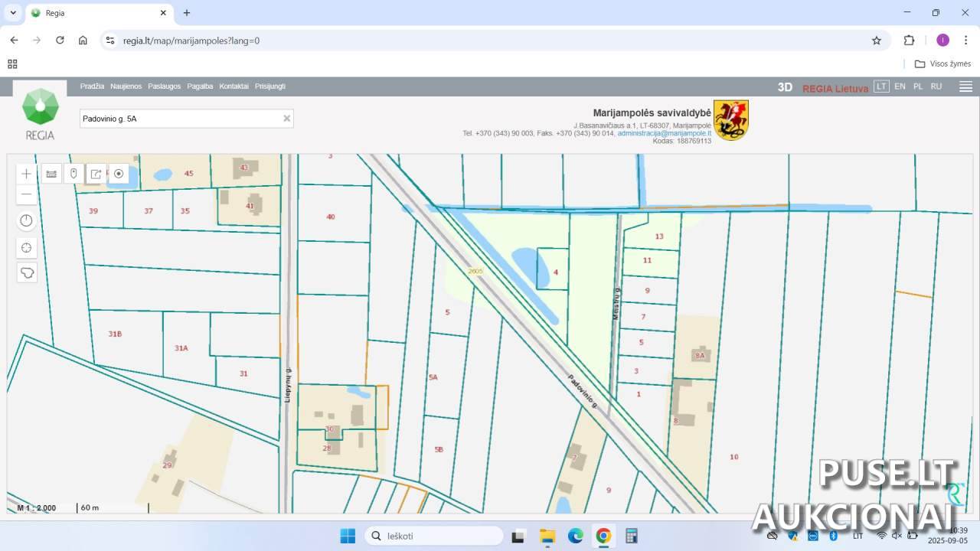Image resolution: width=980 pixels, height=551 pixels.
Task: Zoom in with the plus button
Action: pos(27,174)
